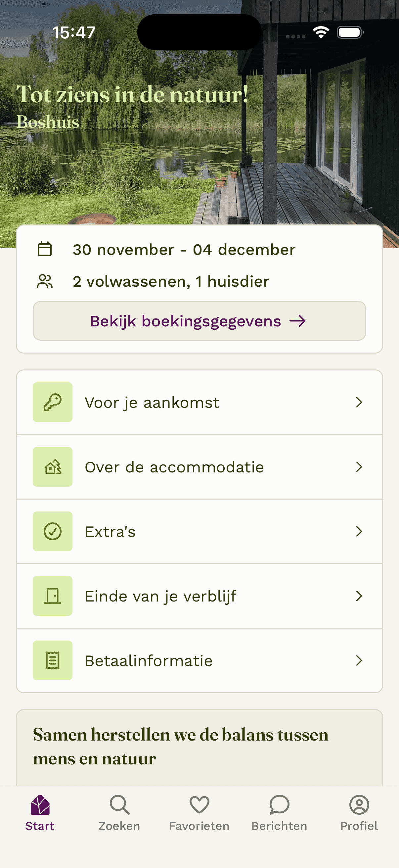Screen dimensions: 399x868
Task: Tap the receipt icon for Betaalinformatie
Action: (x=53, y=660)
